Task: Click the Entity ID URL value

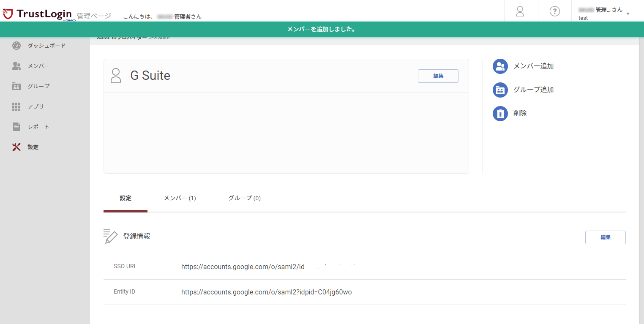Action: click(x=266, y=292)
